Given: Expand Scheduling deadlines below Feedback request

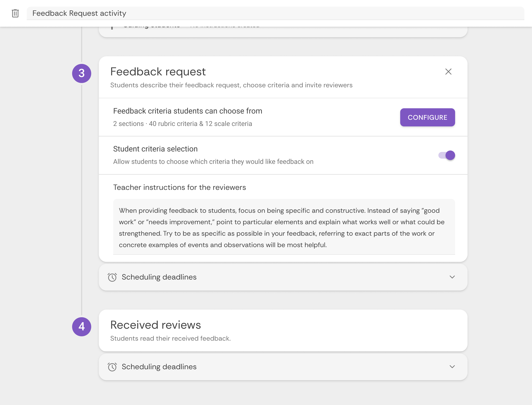Looking at the screenshot, I should [x=159, y=277].
